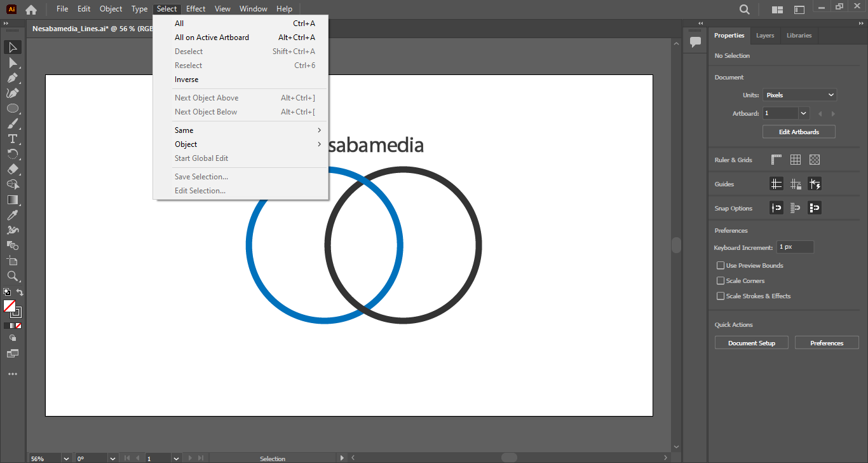Pick the Type tool
Viewport: 868px width, 463px height.
pyautogui.click(x=13, y=139)
